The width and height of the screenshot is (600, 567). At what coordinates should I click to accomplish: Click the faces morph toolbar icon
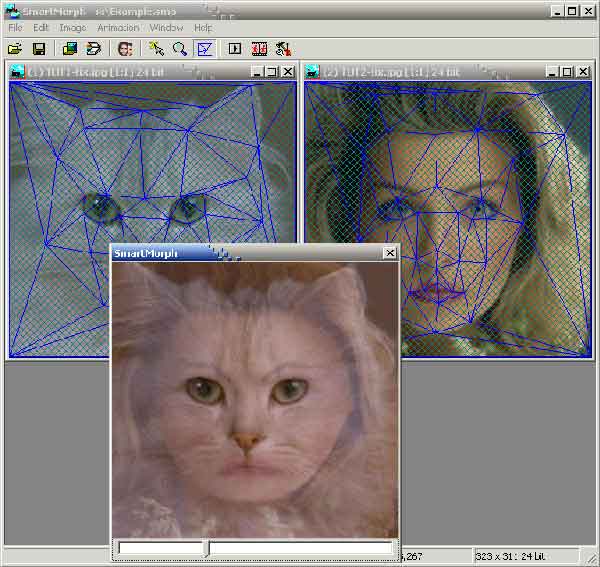coord(125,49)
